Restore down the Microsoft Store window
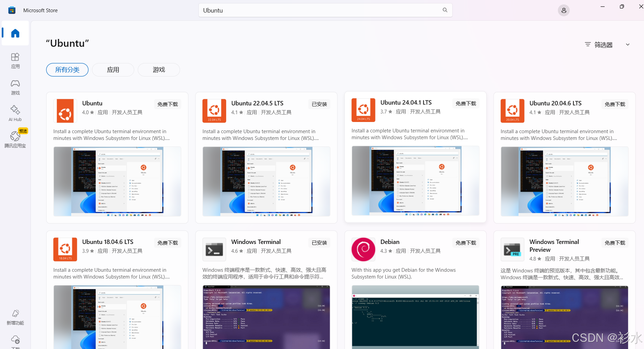The height and width of the screenshot is (349, 644). click(x=622, y=6)
